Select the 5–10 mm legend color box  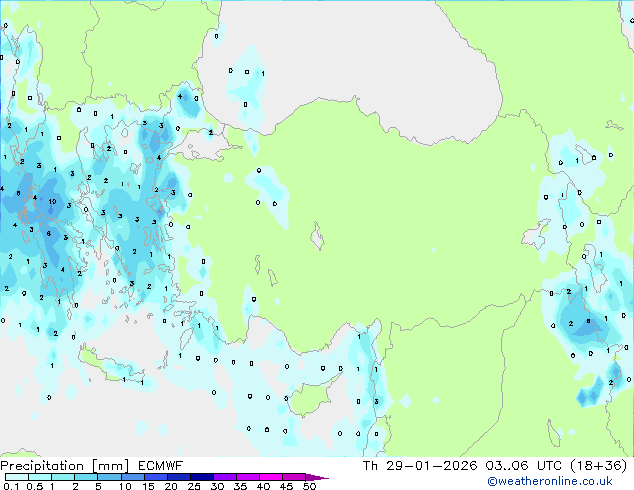tap(110, 477)
